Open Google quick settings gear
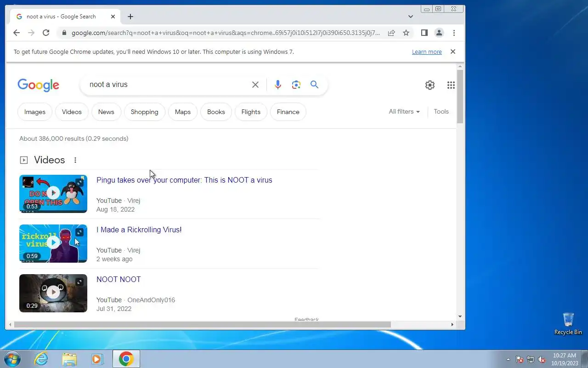 click(430, 85)
